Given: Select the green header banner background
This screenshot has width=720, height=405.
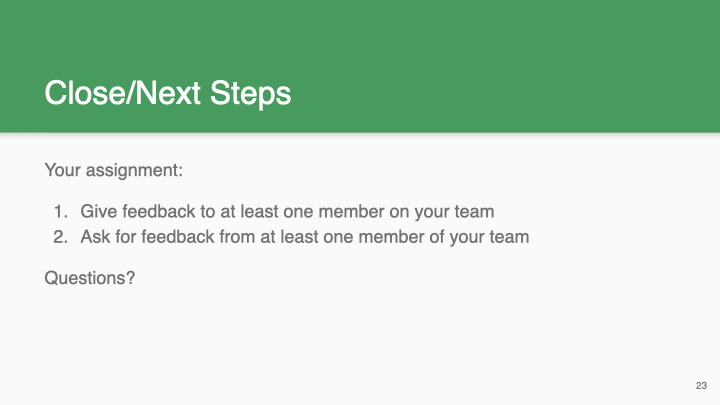Looking at the screenshot, I should 360,66.
